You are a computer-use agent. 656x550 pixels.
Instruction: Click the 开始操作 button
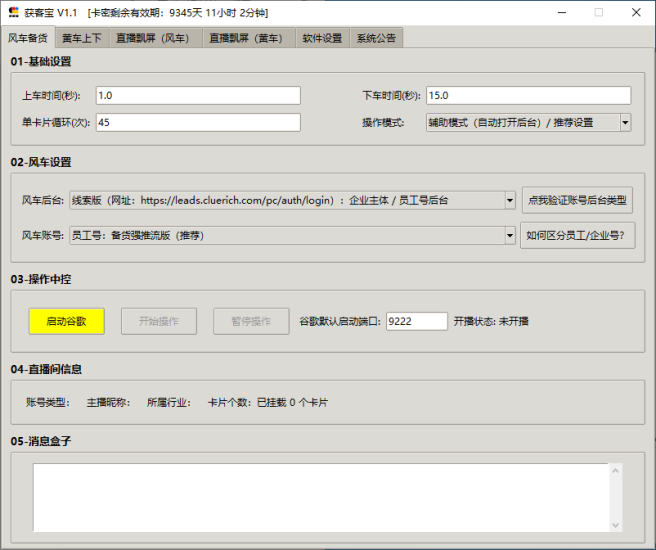coord(159,321)
